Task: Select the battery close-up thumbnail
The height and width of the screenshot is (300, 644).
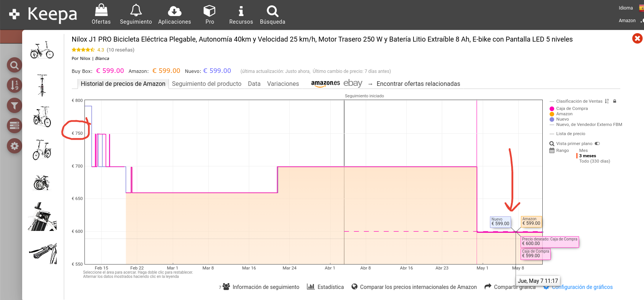Action: (x=42, y=216)
